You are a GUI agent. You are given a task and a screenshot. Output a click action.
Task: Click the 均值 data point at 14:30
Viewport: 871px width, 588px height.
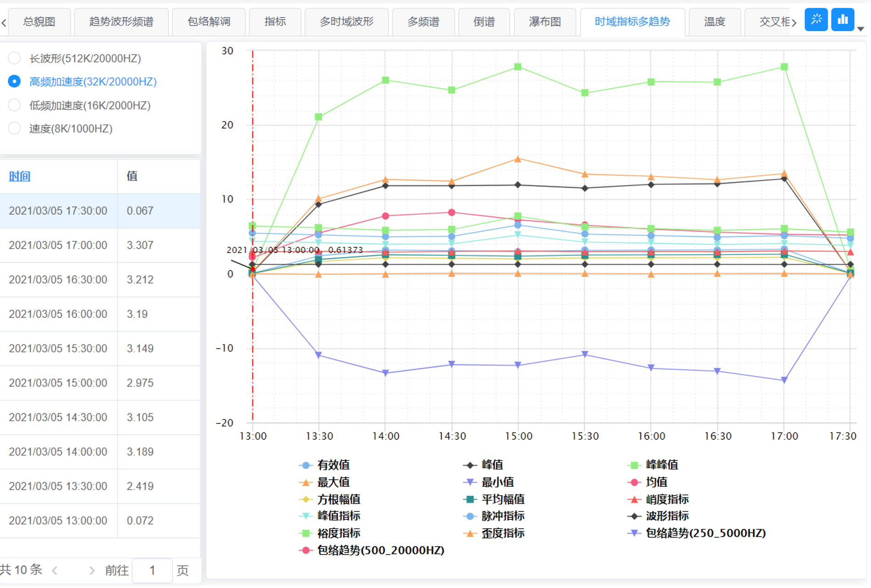[x=452, y=212]
